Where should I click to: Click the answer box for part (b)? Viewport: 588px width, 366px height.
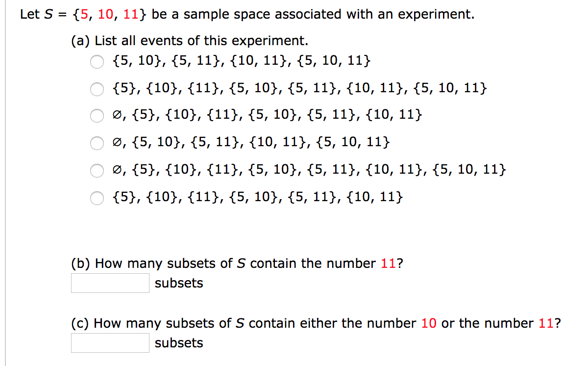click(x=110, y=283)
